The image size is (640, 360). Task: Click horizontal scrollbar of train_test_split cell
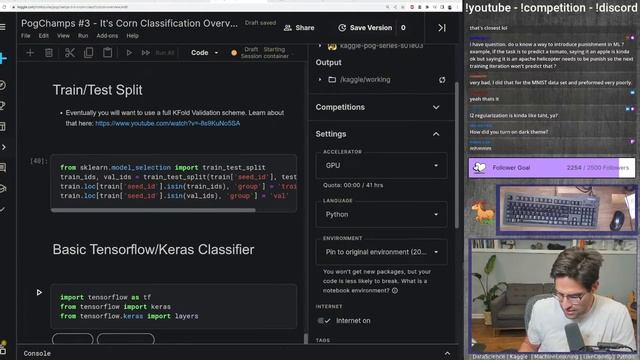click(x=153, y=210)
